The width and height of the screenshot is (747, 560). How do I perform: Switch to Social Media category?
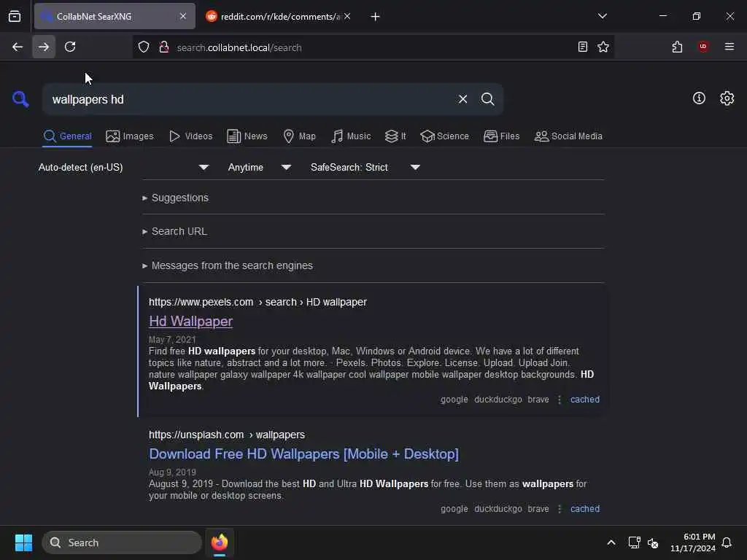[568, 136]
